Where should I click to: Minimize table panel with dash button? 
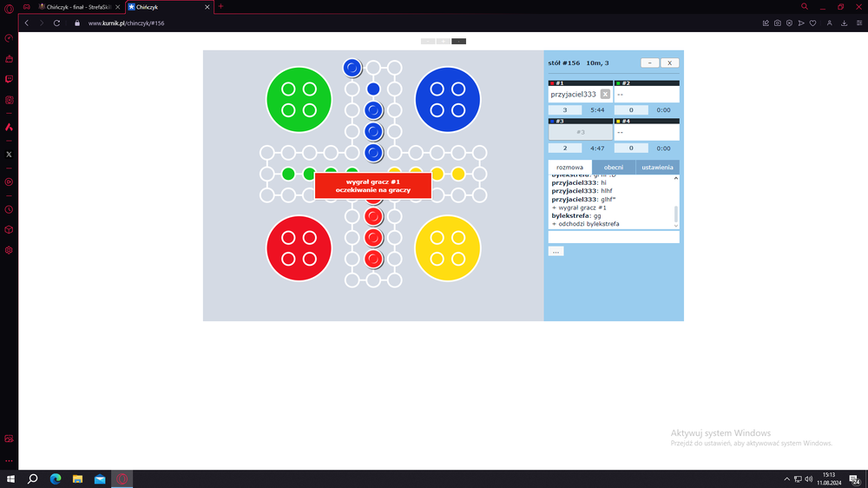pyautogui.click(x=649, y=63)
